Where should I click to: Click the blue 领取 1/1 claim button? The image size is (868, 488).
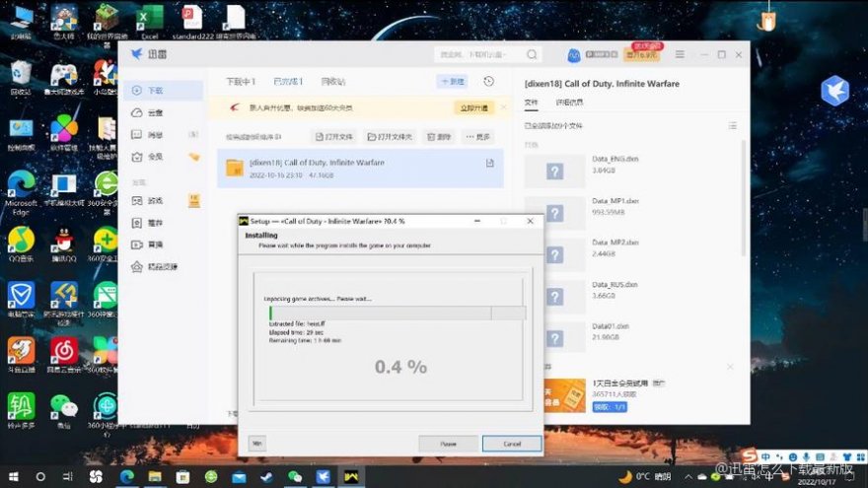pos(610,406)
